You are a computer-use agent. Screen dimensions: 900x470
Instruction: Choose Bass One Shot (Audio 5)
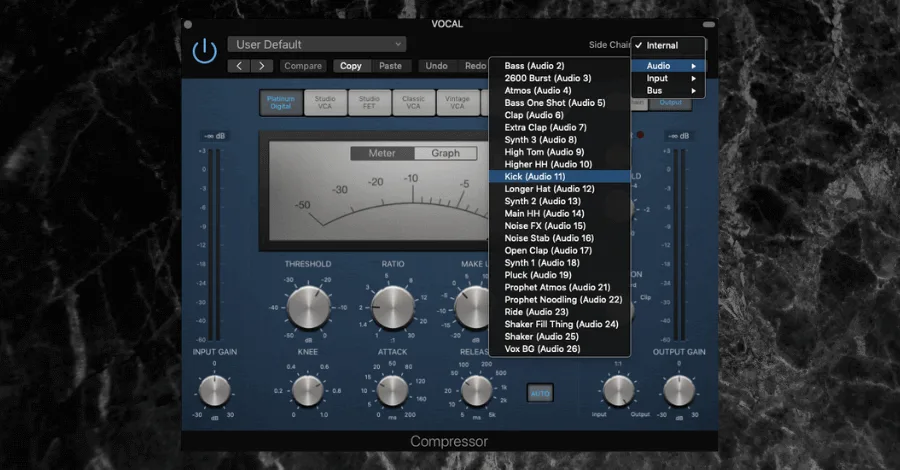coord(559,103)
